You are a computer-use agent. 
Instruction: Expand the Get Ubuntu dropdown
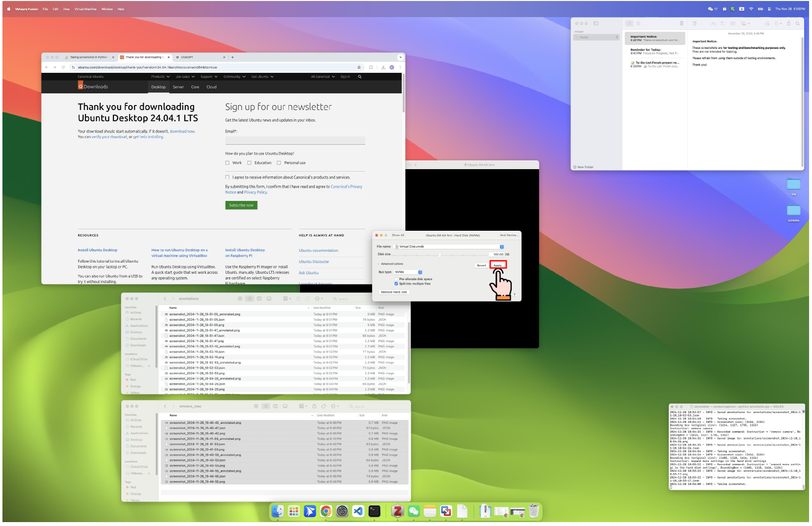click(x=263, y=77)
